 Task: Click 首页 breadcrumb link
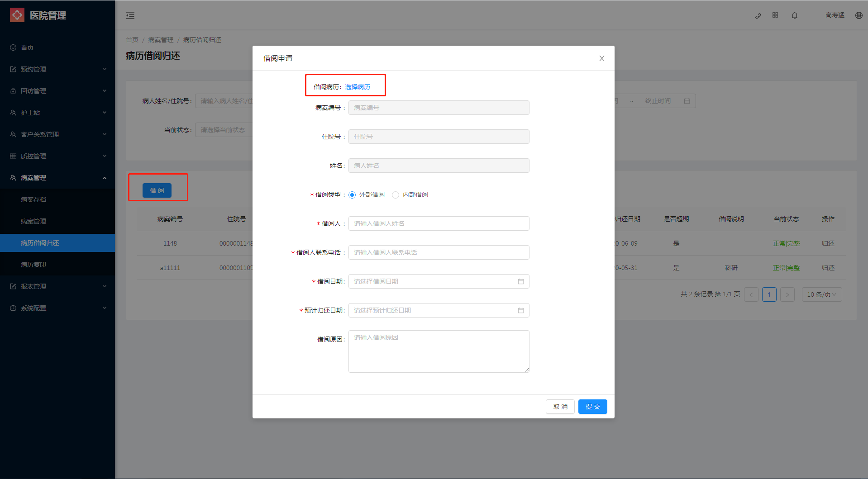[132, 40]
